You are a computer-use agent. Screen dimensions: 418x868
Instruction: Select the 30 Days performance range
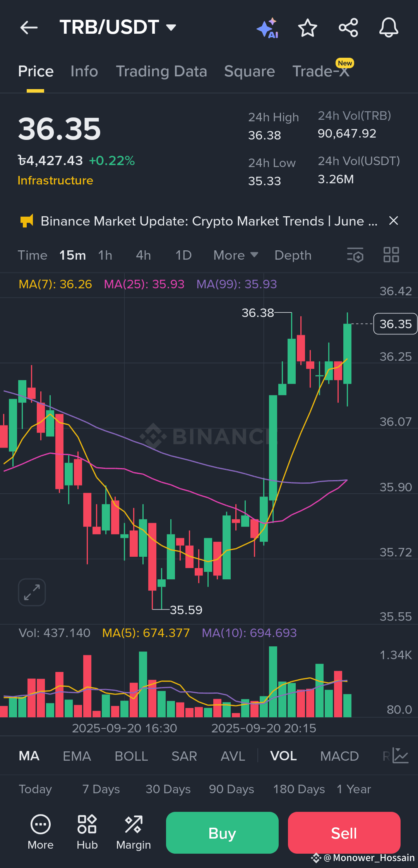[x=168, y=789]
